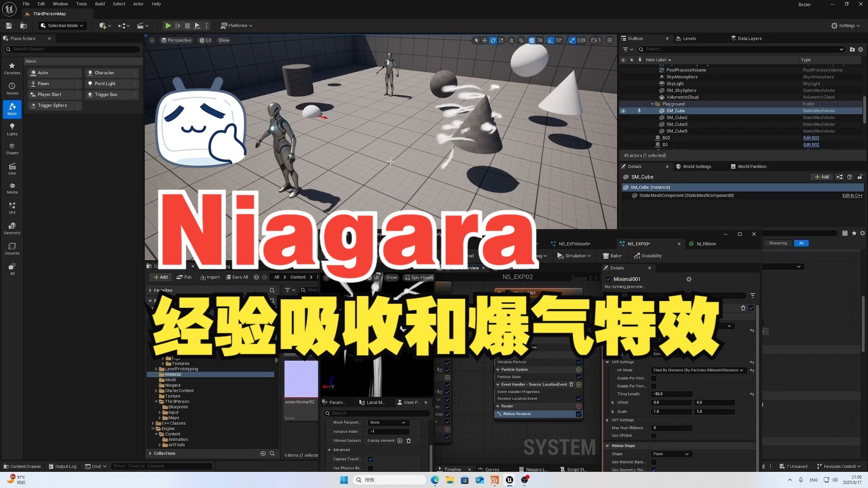Open the viewport layout four-pane icon
The height and width of the screenshot is (488, 868).
[610, 40]
